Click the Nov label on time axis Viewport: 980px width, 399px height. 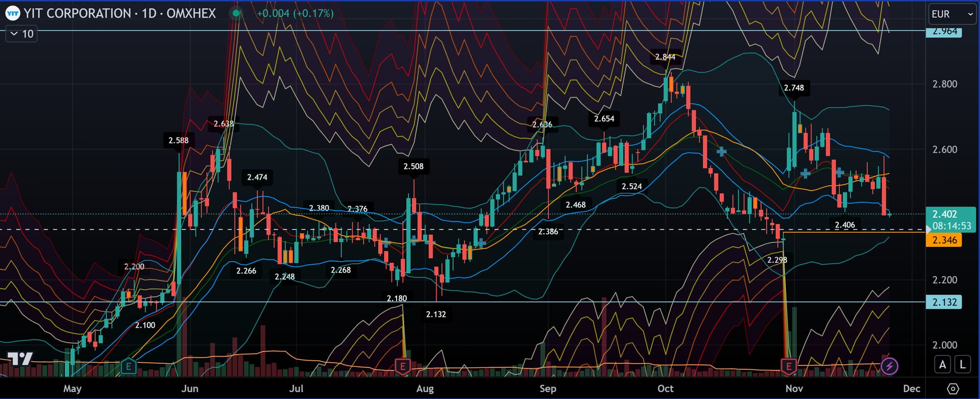point(794,389)
